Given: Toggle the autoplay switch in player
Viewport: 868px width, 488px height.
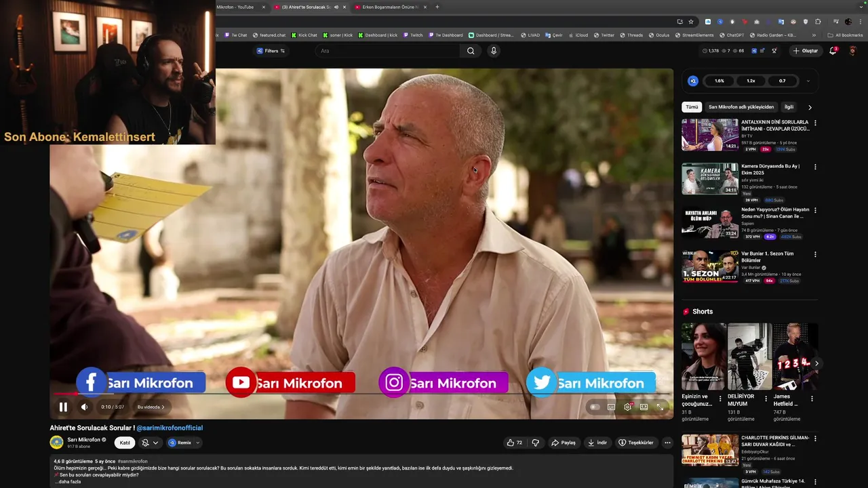Looking at the screenshot, I should coord(595,407).
